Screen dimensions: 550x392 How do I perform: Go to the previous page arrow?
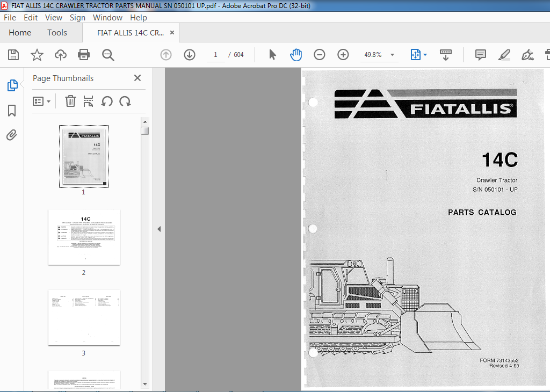coord(166,55)
